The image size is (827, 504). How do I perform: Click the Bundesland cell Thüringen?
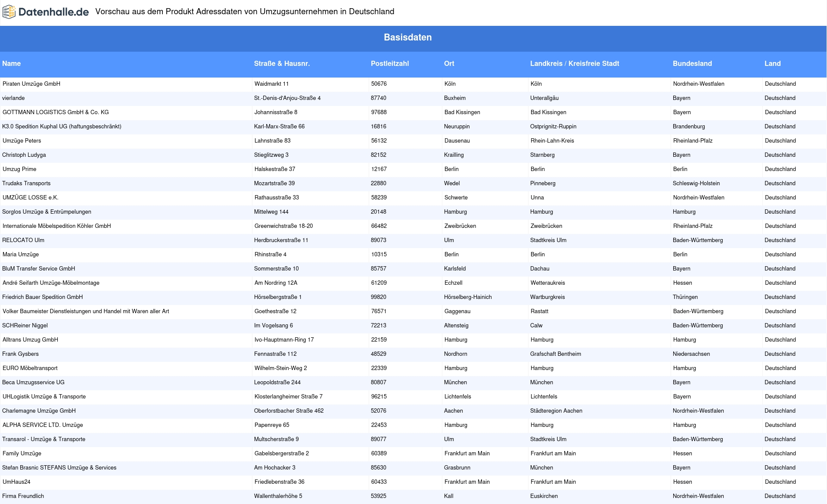[685, 297]
